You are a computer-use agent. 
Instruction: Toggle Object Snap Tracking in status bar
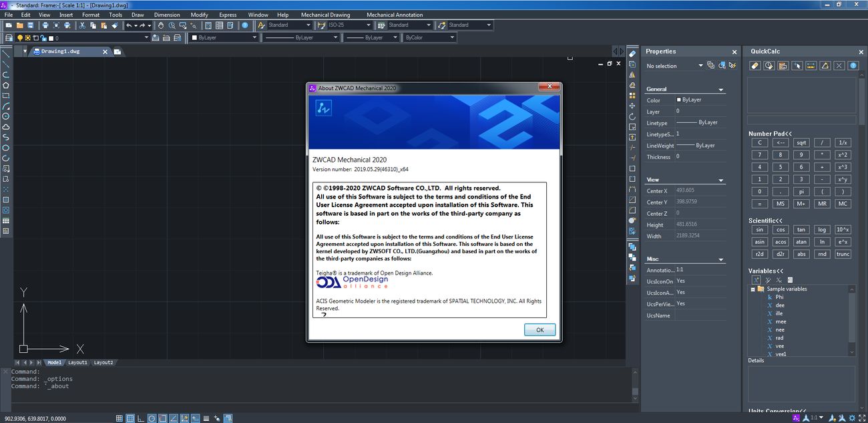tap(174, 418)
